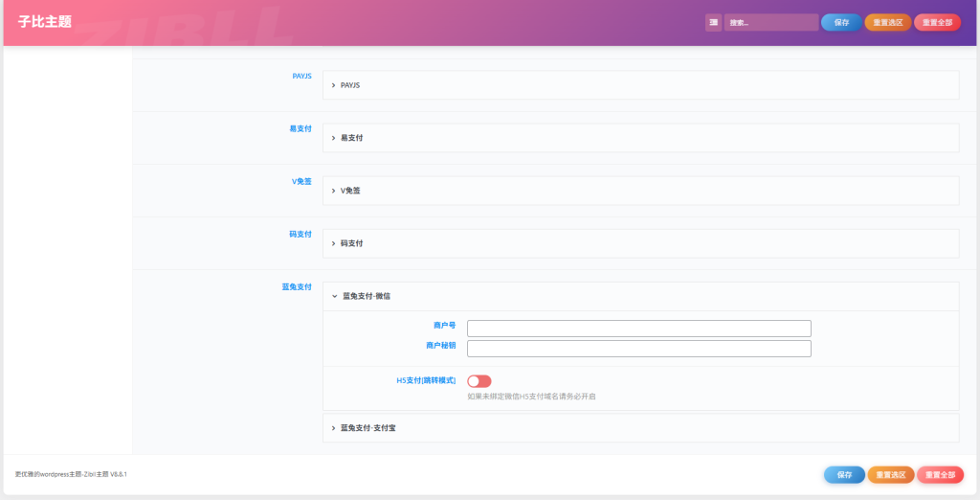Click the hint text 如果未绑定微信H5支付域名请务必开启
The image size is (980, 500).
click(531, 397)
